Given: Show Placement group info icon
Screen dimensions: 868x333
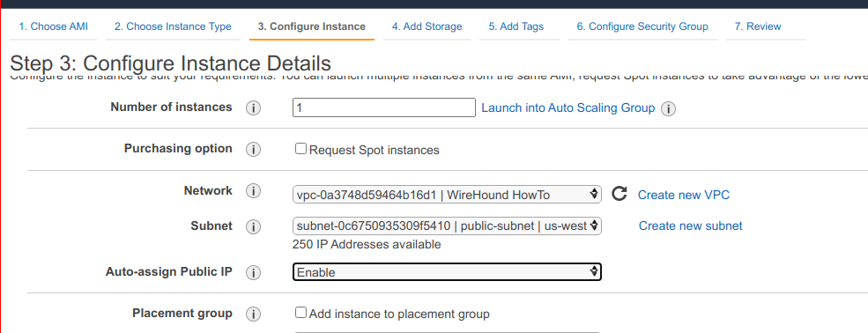Looking at the screenshot, I should [253, 314].
